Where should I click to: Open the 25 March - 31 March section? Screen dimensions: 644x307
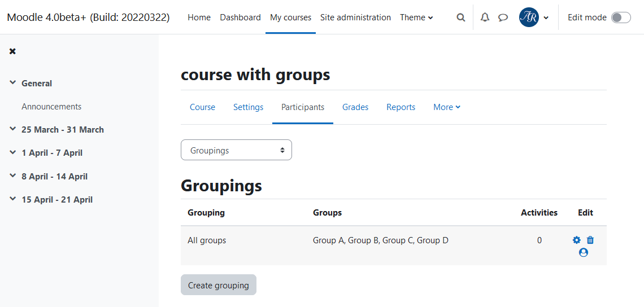coord(63,130)
